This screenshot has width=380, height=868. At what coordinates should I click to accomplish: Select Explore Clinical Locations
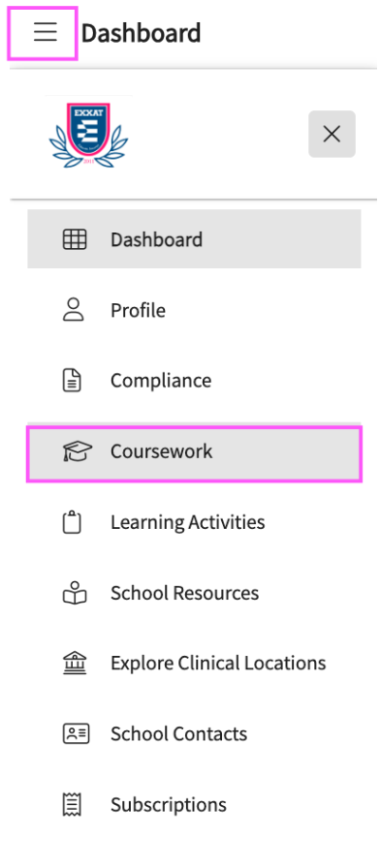(195, 664)
